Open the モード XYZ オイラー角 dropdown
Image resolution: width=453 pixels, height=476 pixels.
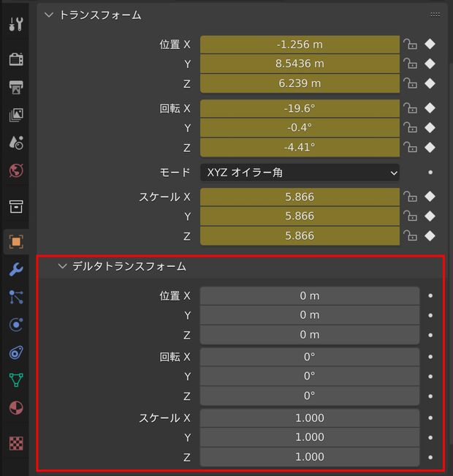[300, 173]
